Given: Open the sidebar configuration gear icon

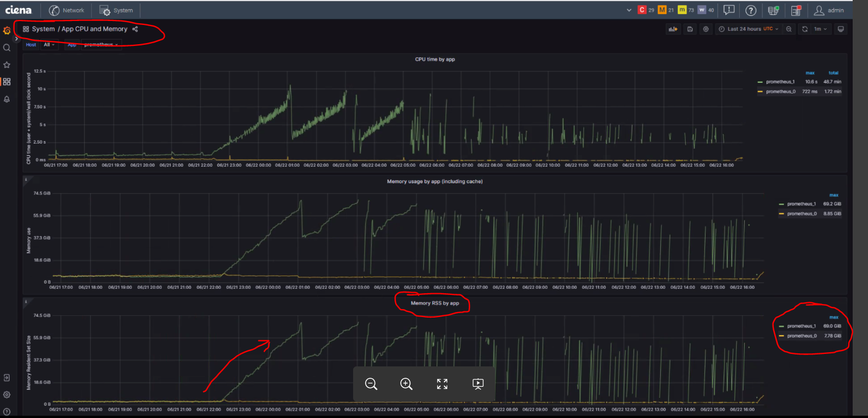Looking at the screenshot, I should pos(7,395).
